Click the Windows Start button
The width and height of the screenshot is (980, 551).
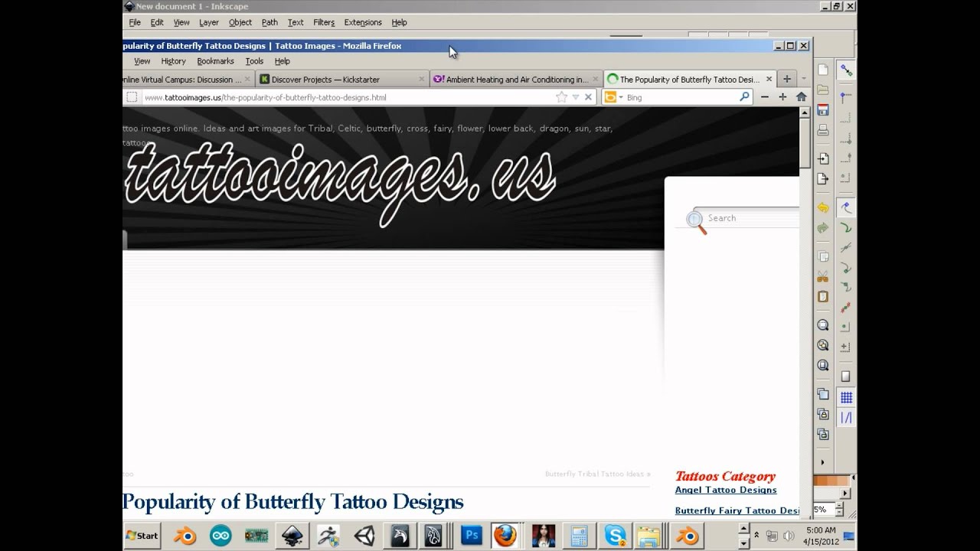[x=142, y=536]
